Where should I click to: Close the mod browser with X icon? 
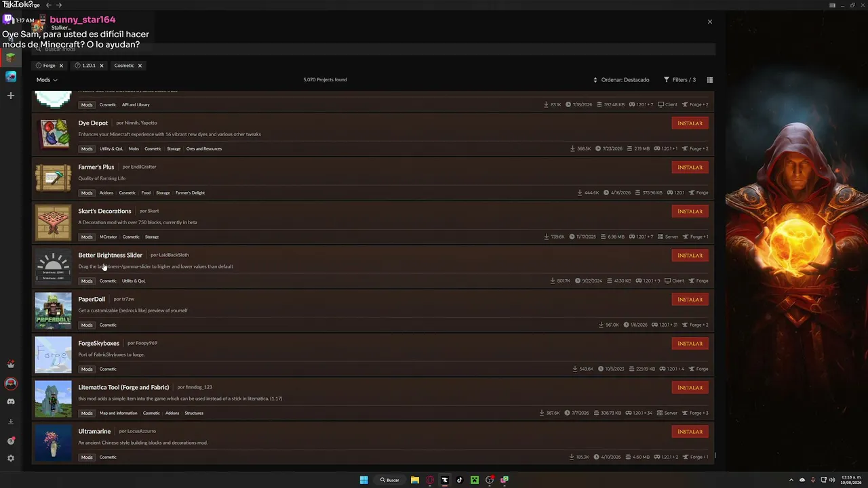coord(710,22)
